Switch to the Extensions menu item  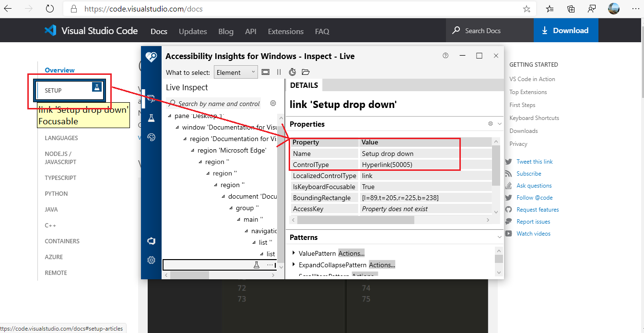pyautogui.click(x=285, y=31)
